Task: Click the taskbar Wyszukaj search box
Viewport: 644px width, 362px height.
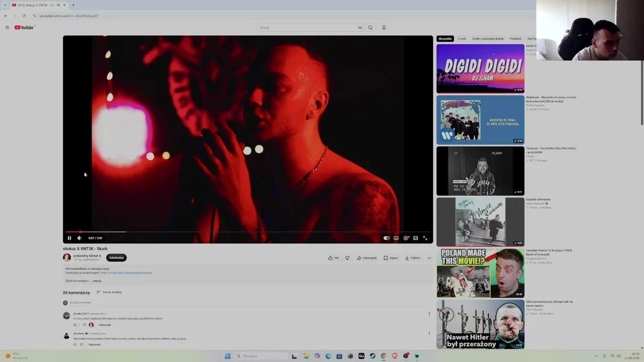Action: coord(260,356)
